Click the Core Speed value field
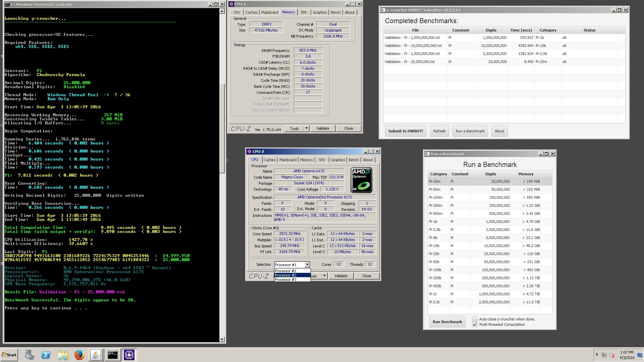 (290, 234)
